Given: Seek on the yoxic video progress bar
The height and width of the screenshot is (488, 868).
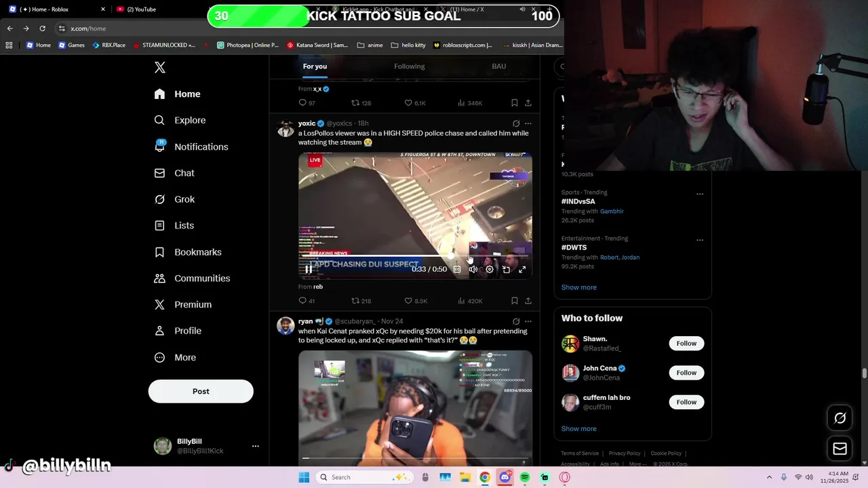Looking at the screenshot, I should (x=415, y=256).
